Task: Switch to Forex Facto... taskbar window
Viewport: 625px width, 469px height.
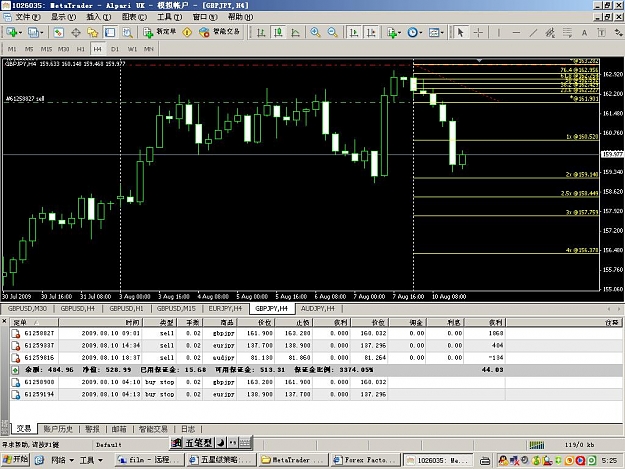Action: pos(365,460)
